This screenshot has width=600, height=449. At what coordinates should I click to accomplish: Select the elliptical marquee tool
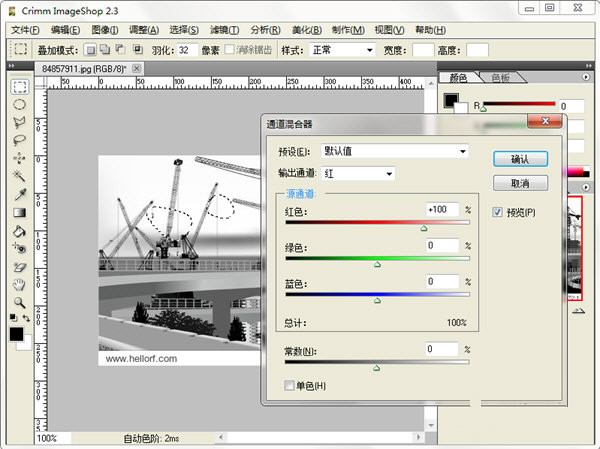pos(20,104)
